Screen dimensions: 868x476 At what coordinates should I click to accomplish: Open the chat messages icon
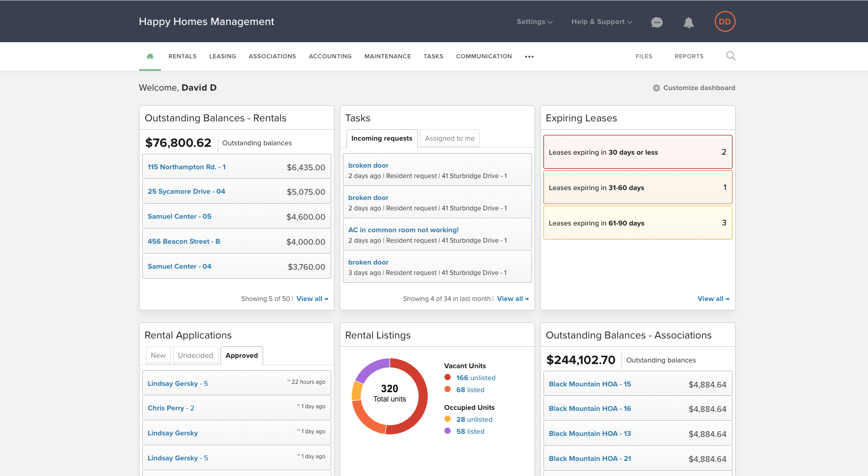click(657, 22)
